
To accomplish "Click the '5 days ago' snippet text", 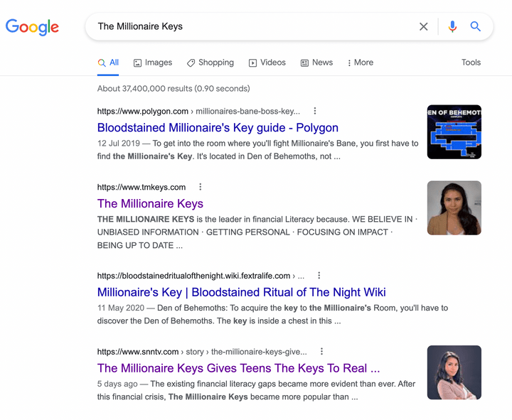I will [117, 384].
